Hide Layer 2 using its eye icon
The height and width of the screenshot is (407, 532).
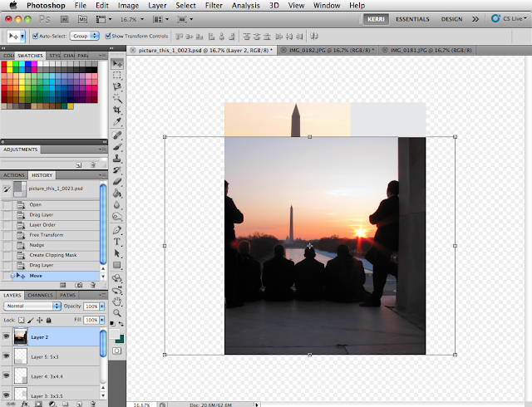coord(7,337)
